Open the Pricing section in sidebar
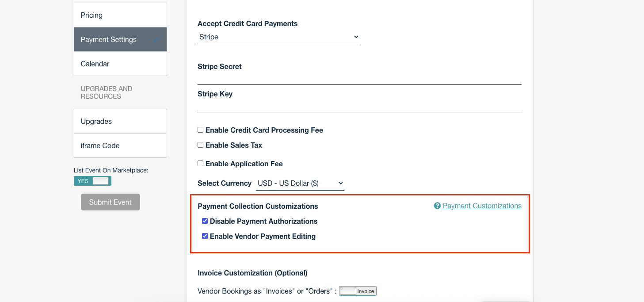 [120, 15]
